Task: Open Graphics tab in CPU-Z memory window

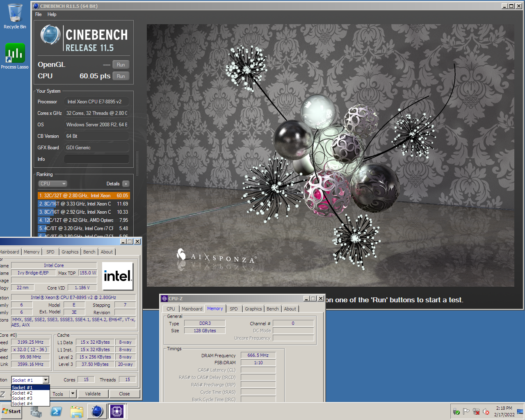Action: tap(253, 309)
